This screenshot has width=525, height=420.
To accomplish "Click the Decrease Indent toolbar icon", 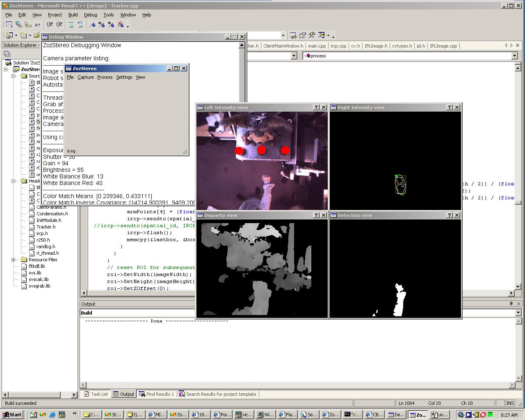I will click(50, 25).
